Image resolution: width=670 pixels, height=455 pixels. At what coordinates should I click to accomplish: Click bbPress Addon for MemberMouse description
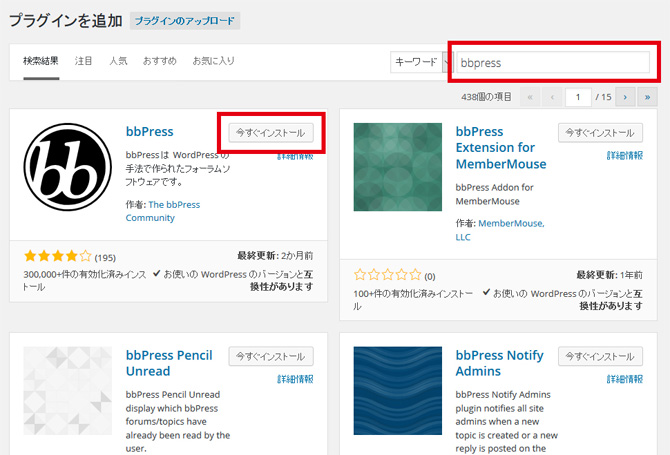point(494,194)
